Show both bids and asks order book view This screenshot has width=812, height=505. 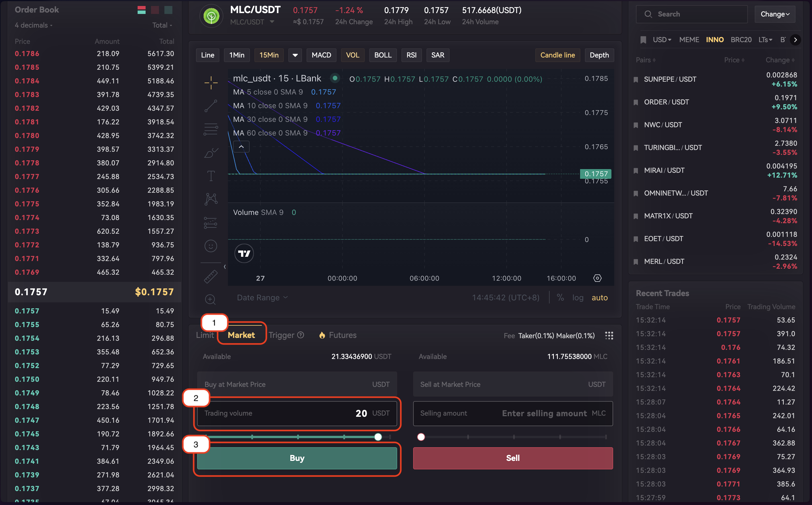[x=141, y=10]
